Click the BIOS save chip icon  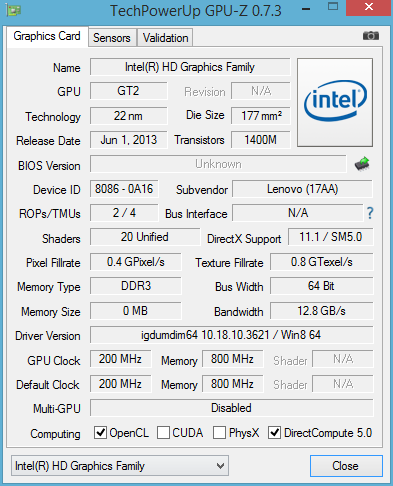tap(362, 164)
